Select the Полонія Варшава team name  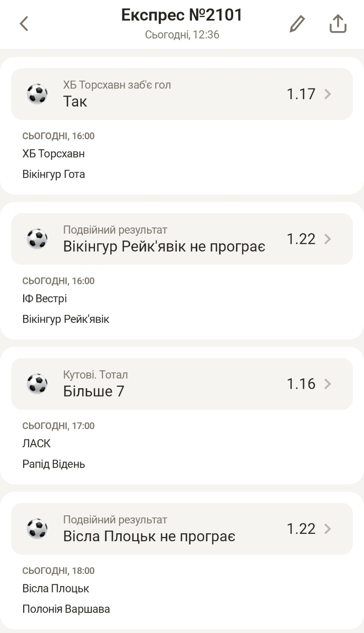[66, 609]
